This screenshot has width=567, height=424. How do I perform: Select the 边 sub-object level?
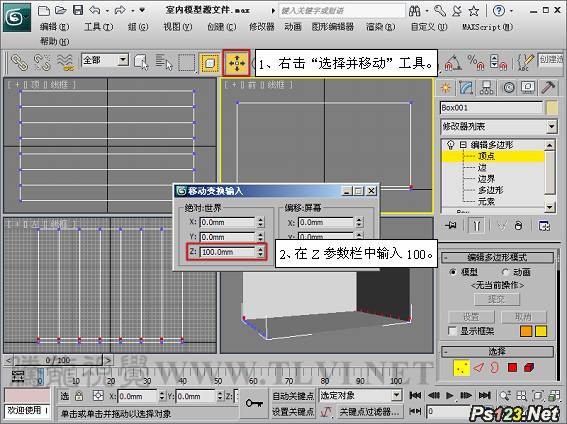[x=482, y=167]
